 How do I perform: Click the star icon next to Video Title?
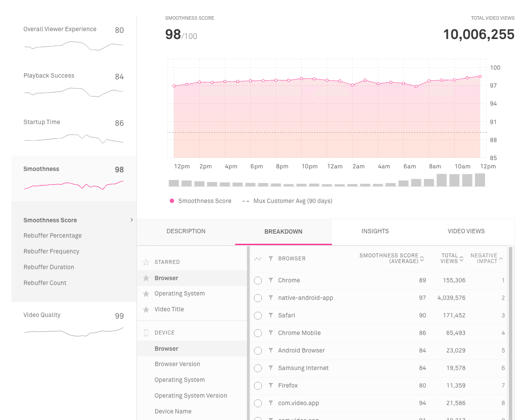[x=146, y=309]
